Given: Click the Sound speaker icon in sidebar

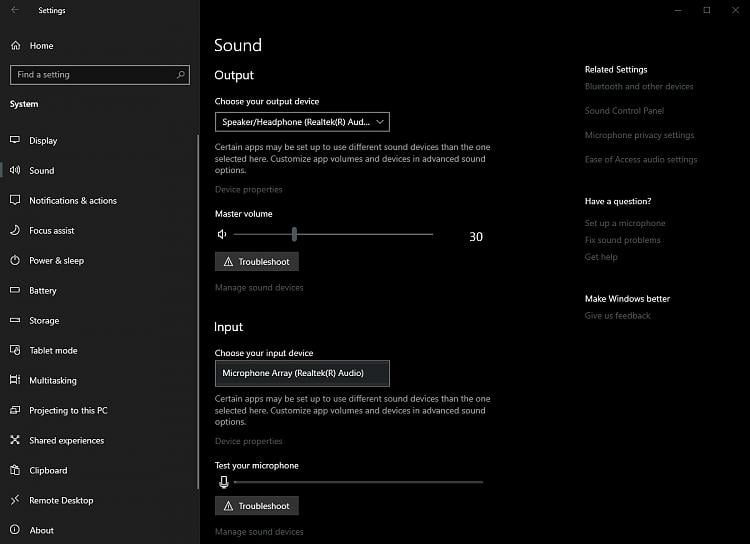Looking at the screenshot, I should click(15, 170).
